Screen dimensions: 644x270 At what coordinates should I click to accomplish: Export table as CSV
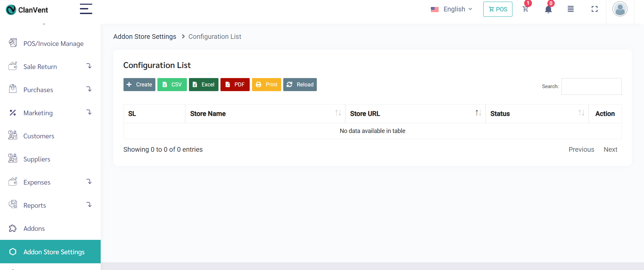point(172,84)
